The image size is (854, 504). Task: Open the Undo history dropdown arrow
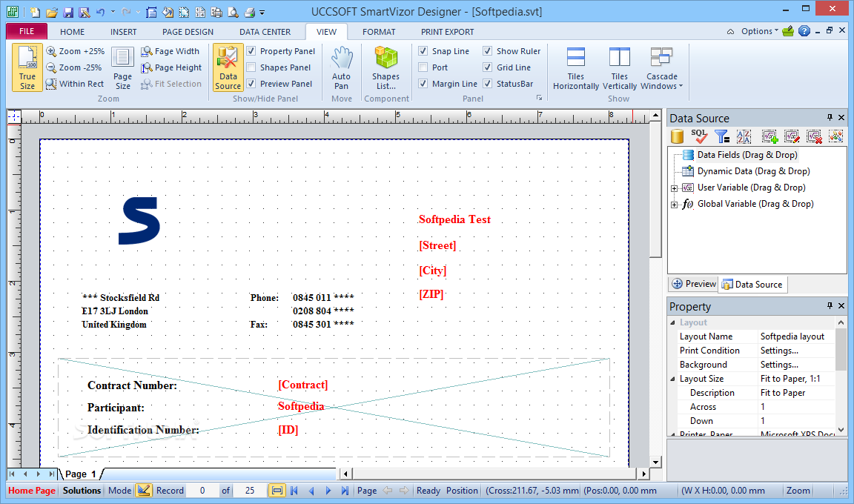[x=113, y=11]
